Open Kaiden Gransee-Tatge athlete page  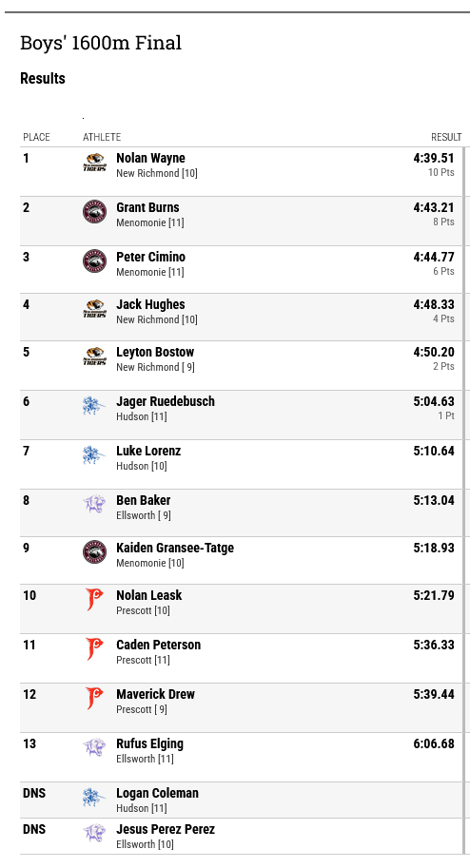click(x=175, y=548)
